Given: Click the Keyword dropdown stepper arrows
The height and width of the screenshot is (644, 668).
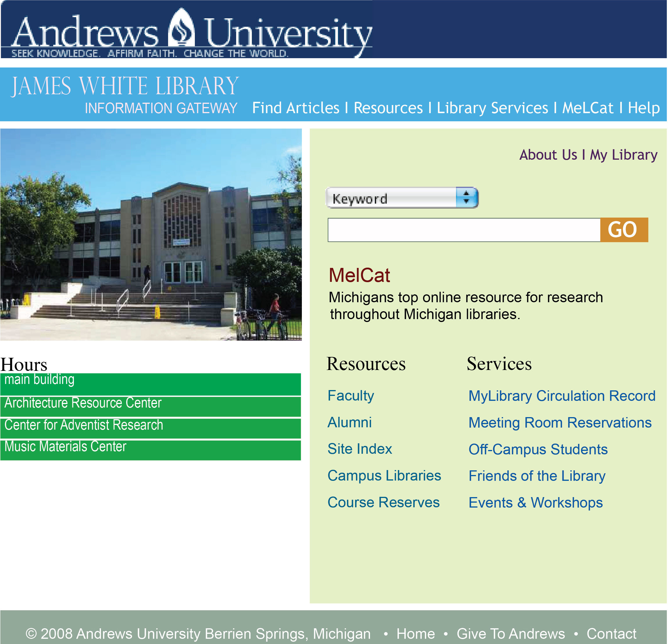Looking at the screenshot, I should click(x=466, y=198).
